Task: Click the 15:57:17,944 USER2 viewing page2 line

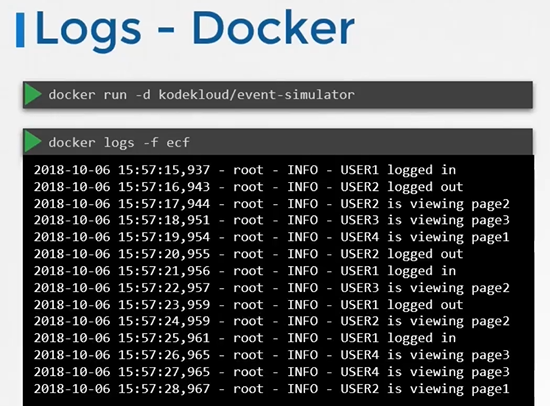Action: point(271,204)
